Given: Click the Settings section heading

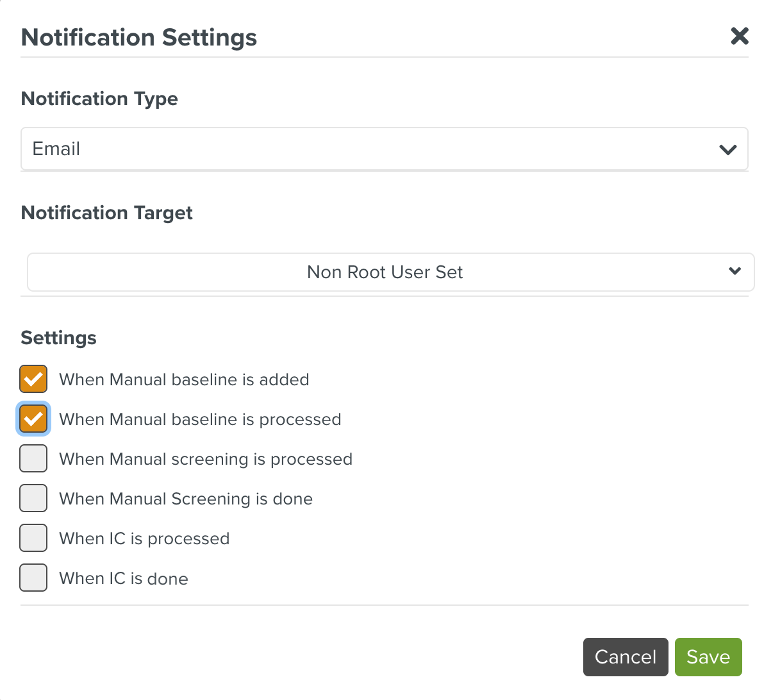Looking at the screenshot, I should (x=58, y=338).
